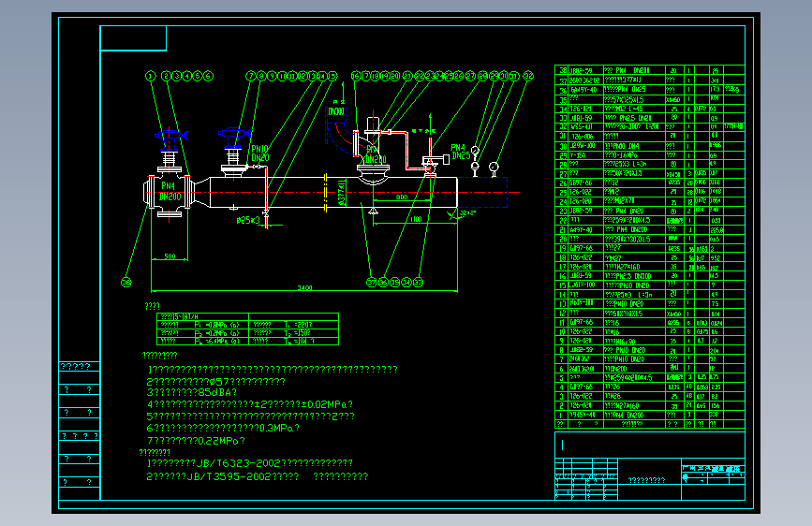Click the note line containing 0.22MPa

pyautogui.click(x=196, y=441)
